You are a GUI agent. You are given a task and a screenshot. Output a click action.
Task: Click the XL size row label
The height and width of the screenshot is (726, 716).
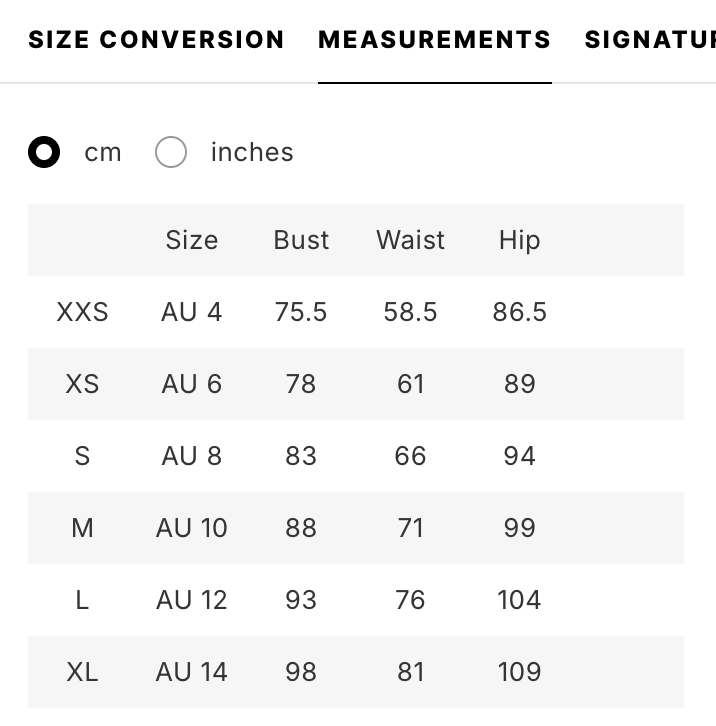(82, 672)
